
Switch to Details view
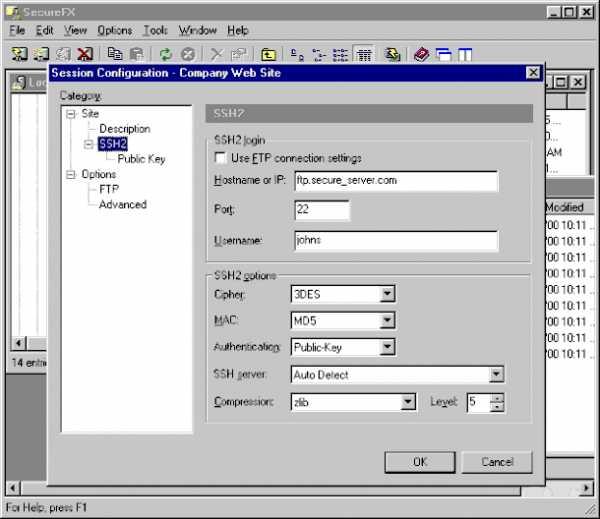coord(364,54)
